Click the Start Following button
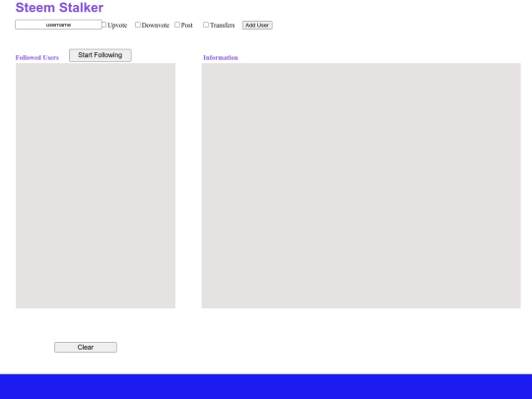The height and width of the screenshot is (399, 532). click(x=100, y=55)
